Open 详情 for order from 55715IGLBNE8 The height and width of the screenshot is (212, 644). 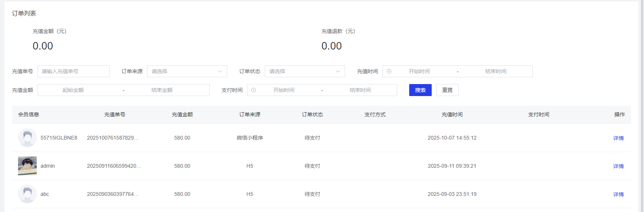point(618,138)
